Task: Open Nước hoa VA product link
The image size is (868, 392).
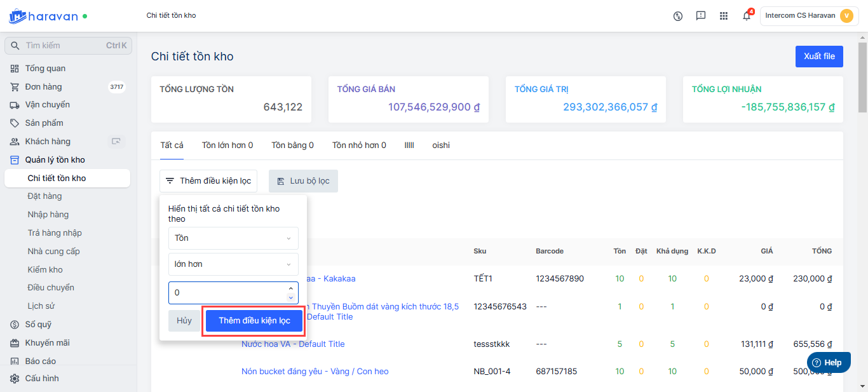Action: (x=293, y=344)
